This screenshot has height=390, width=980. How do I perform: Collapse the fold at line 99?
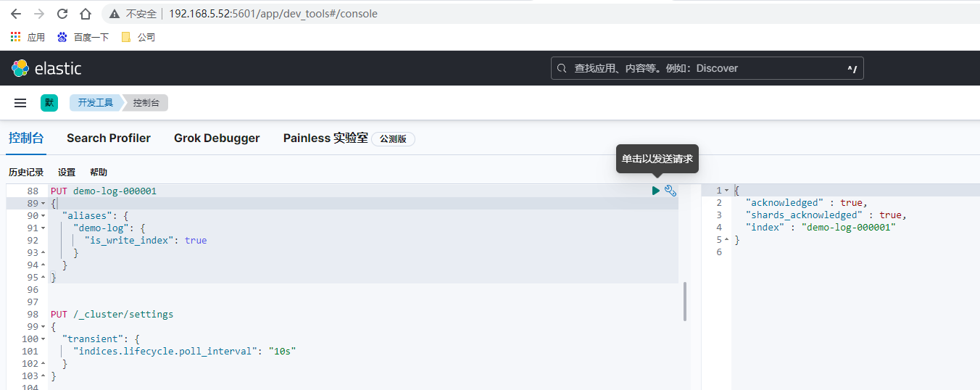(x=43, y=327)
